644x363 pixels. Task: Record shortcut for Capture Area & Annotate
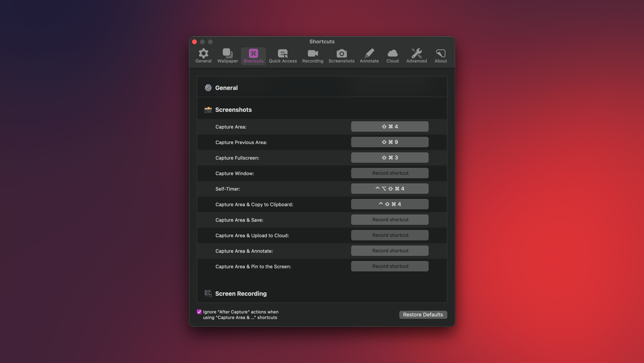tap(390, 251)
